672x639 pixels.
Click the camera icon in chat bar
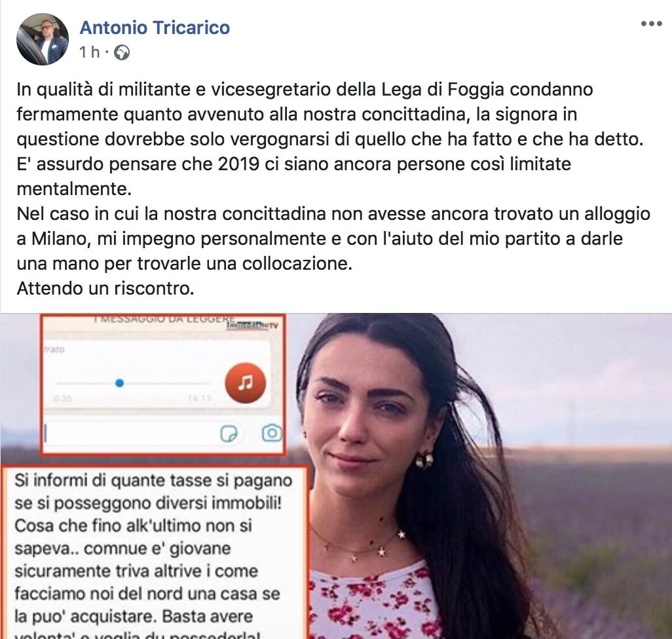point(272,433)
